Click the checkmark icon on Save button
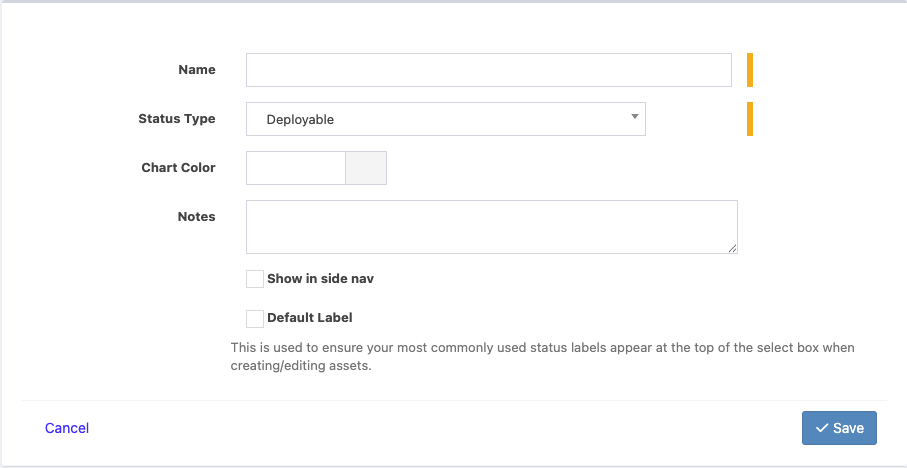Image resolution: width=907 pixels, height=468 pixels. point(822,428)
